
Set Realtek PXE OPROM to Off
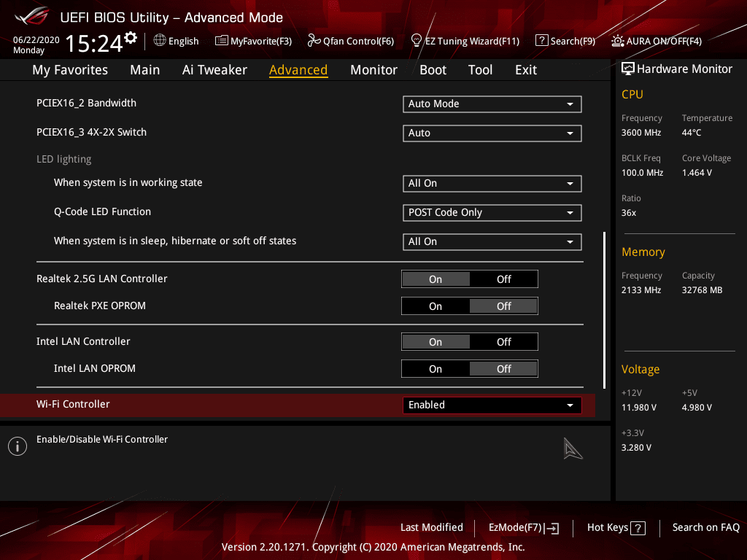(503, 306)
